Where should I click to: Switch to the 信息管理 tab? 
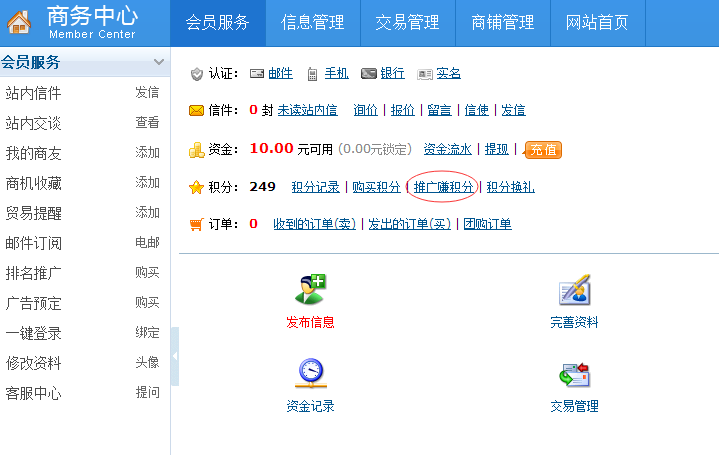pyautogui.click(x=313, y=23)
